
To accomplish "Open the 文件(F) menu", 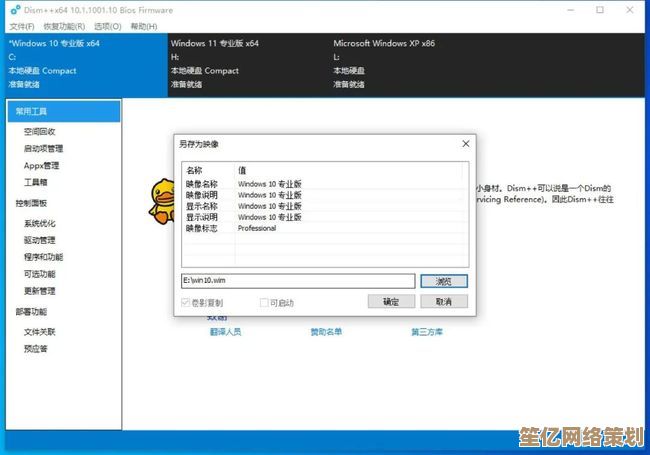I will tap(22, 27).
